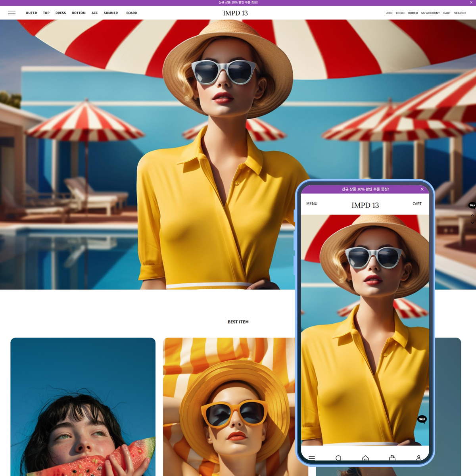This screenshot has height=476, width=476.
Task: Open the desktop hamburger menu icon
Action: pyautogui.click(x=12, y=13)
